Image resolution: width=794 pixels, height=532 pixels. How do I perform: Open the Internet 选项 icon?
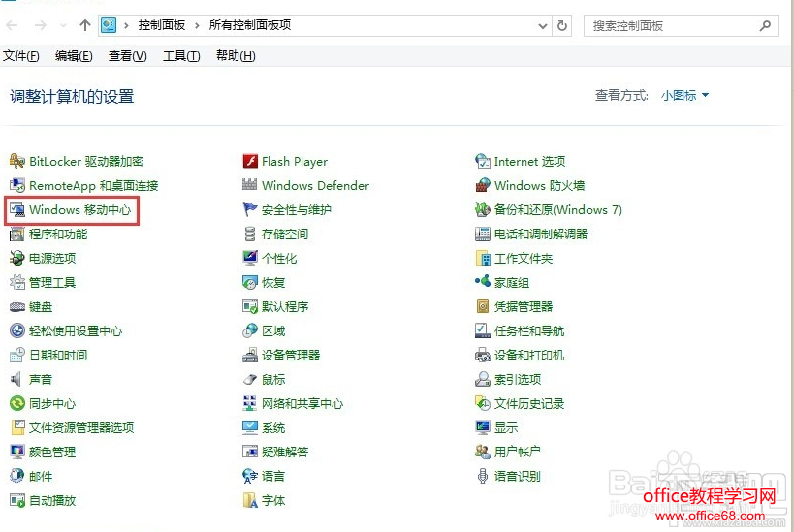(x=483, y=161)
